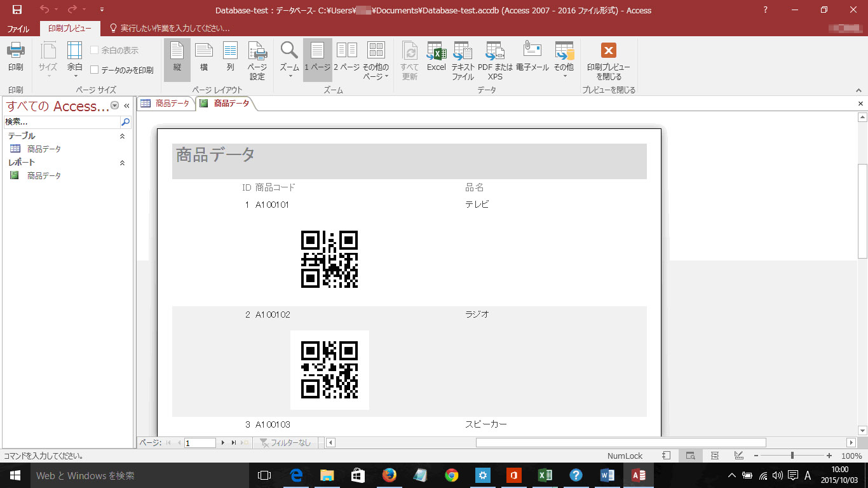Screen dimensions: 868x488
Task: Switch to the 商品データ table document tab
Action: click(x=166, y=103)
